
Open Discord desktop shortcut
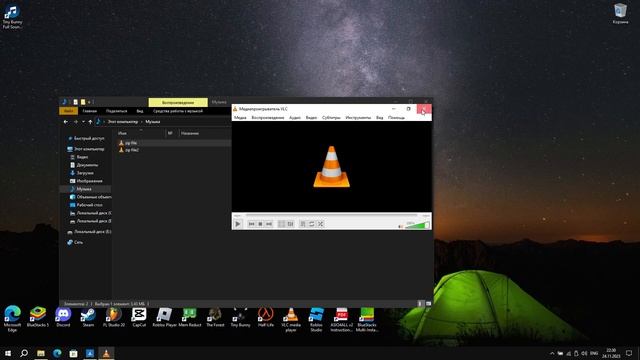pos(63,317)
